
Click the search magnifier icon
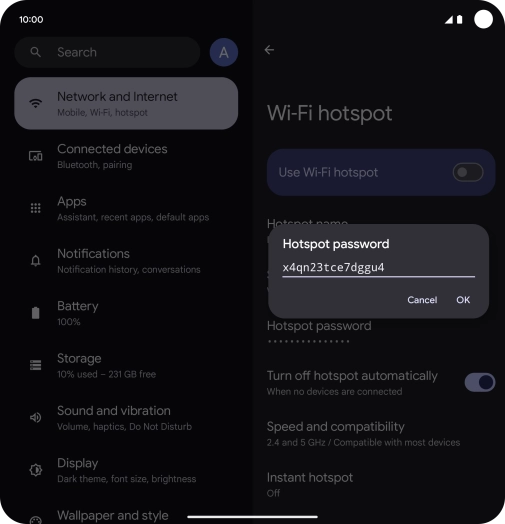pos(35,52)
